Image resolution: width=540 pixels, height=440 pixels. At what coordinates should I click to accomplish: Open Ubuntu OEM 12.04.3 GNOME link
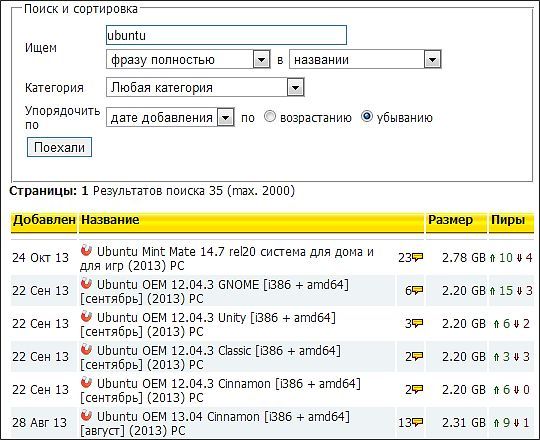point(214,292)
